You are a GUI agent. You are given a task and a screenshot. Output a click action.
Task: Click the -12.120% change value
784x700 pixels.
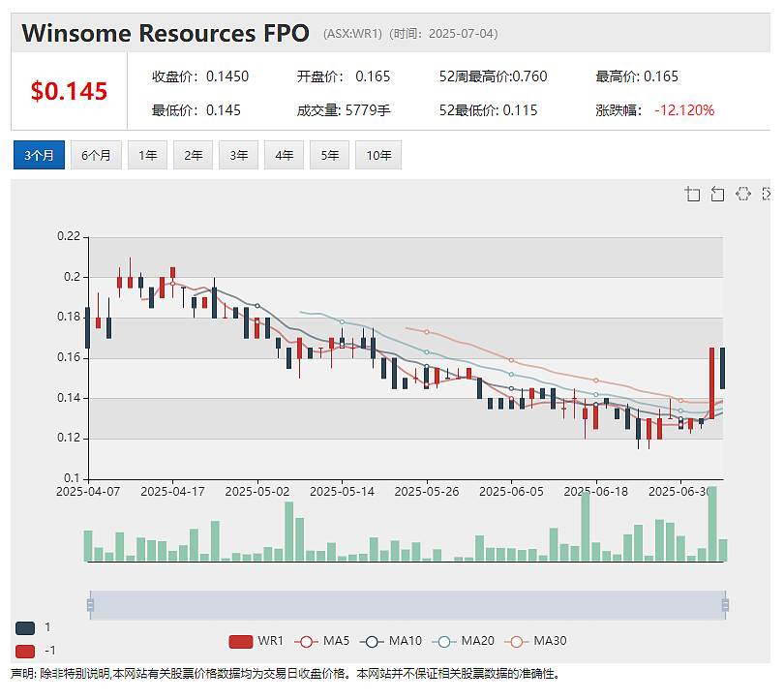(x=684, y=110)
